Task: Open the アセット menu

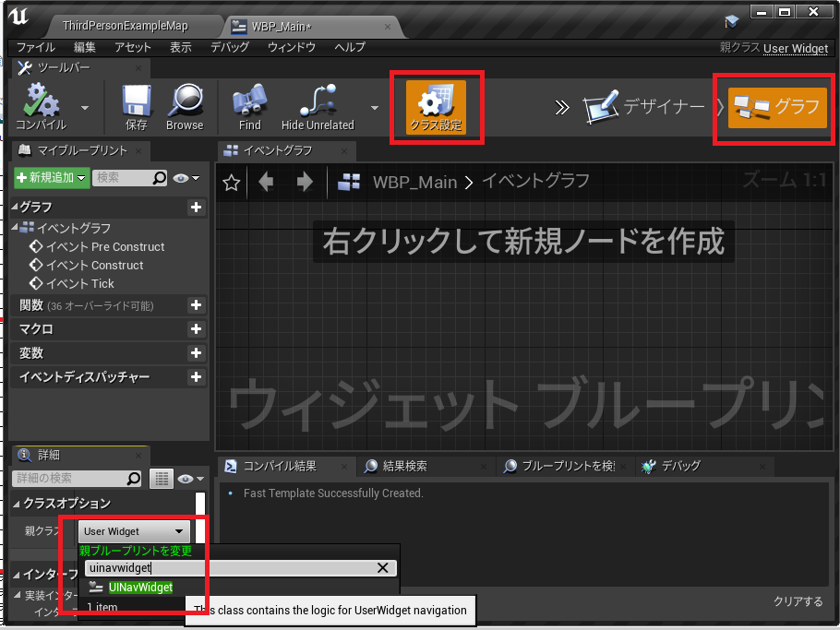Action: (132, 47)
